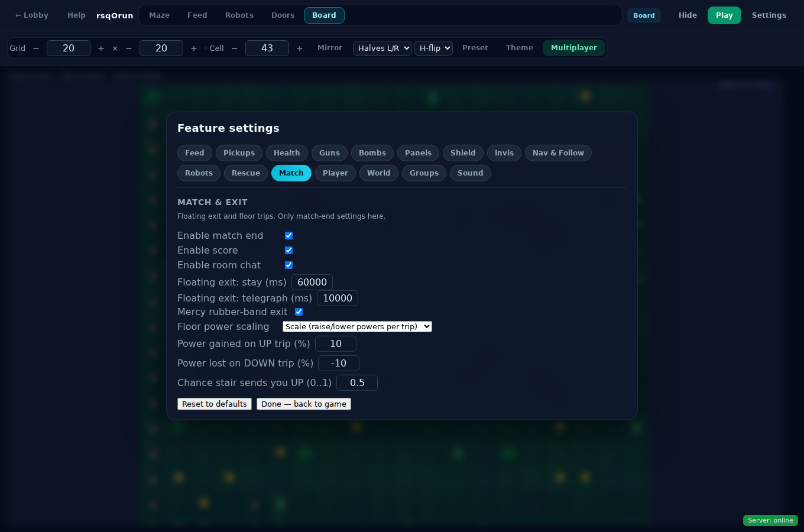Go back to the Lobby
The image size is (804, 532).
[31, 15]
